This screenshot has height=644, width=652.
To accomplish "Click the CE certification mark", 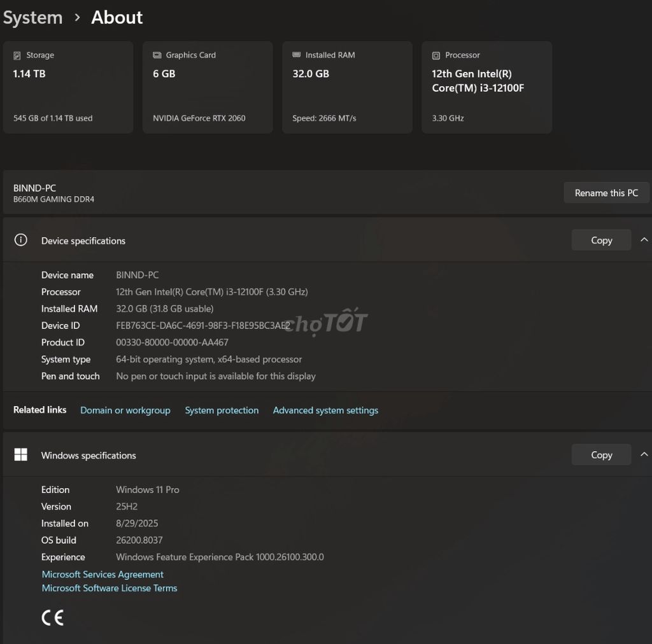I will (x=52, y=617).
